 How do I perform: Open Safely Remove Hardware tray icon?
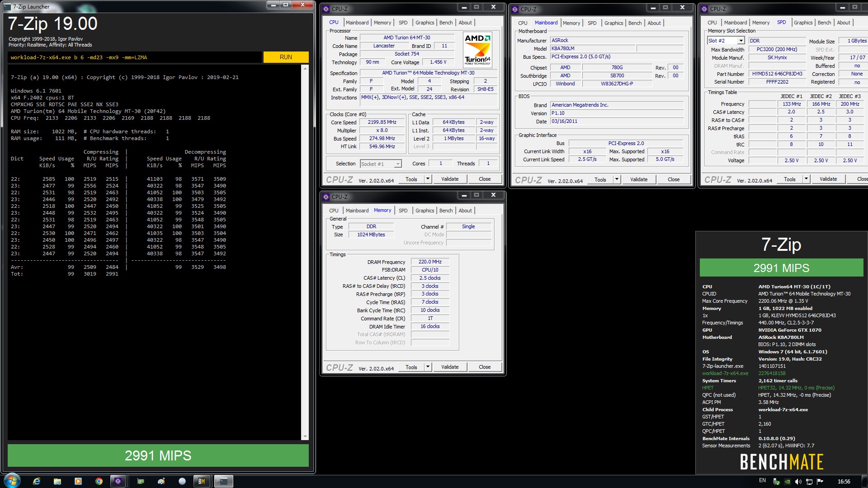[776, 482]
